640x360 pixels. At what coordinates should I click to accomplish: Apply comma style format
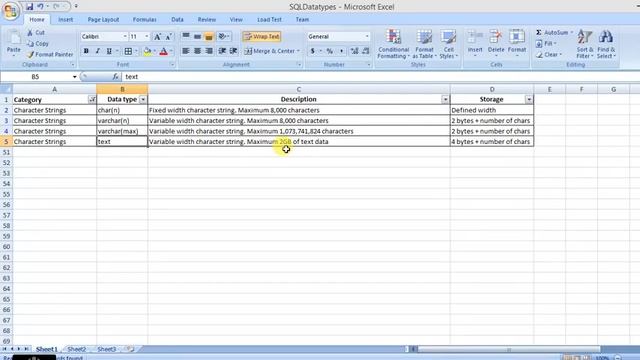[341, 51]
